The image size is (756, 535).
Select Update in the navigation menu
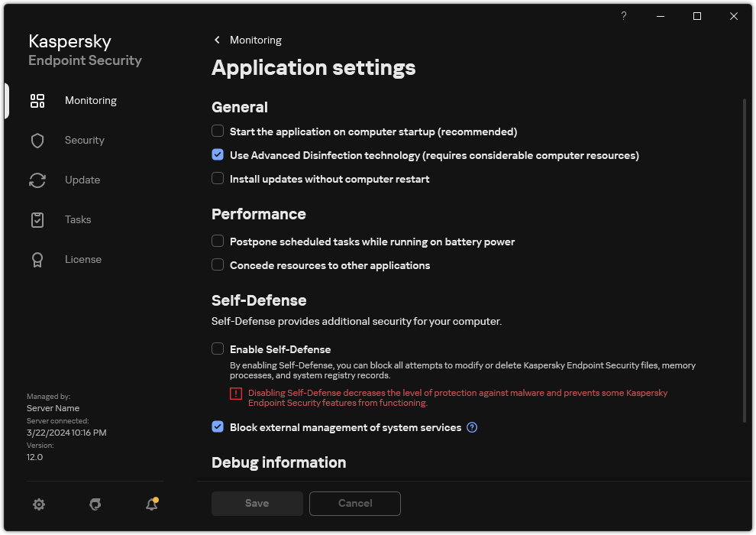click(82, 180)
